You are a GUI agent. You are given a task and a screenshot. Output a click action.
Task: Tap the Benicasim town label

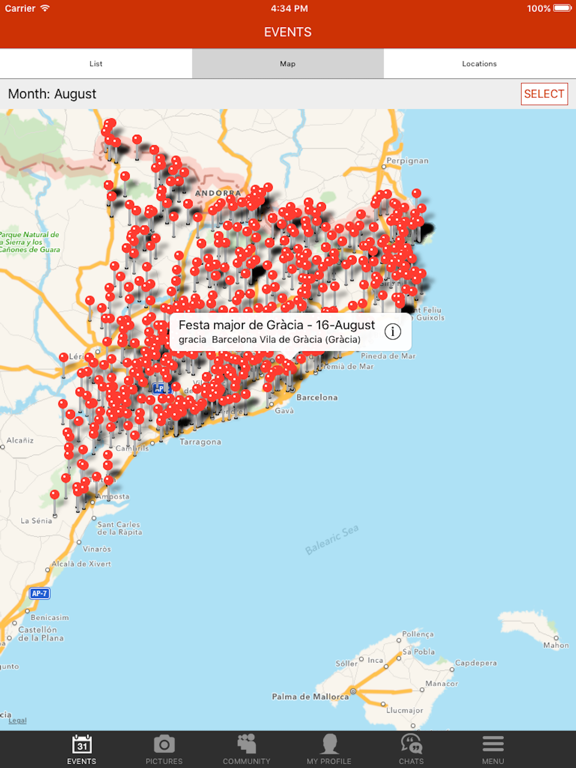pos(49,618)
